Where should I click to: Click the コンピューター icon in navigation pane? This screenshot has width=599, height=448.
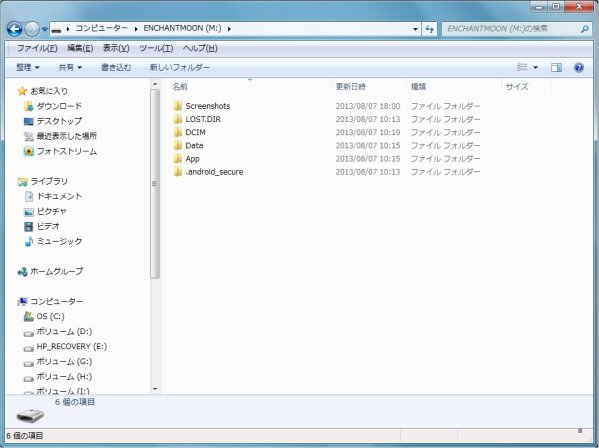coord(23,302)
